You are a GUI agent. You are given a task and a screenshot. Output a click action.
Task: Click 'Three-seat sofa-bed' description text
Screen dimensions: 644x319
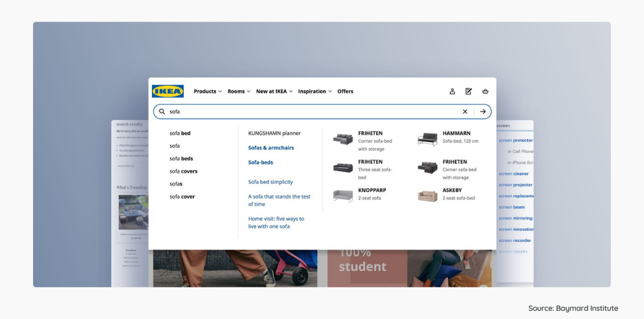[x=375, y=173]
